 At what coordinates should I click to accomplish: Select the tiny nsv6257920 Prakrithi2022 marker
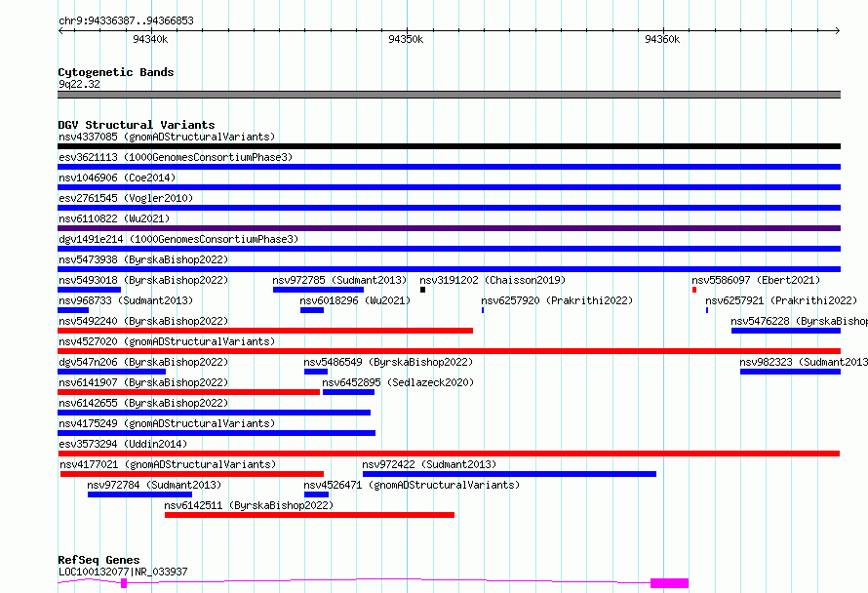483,310
